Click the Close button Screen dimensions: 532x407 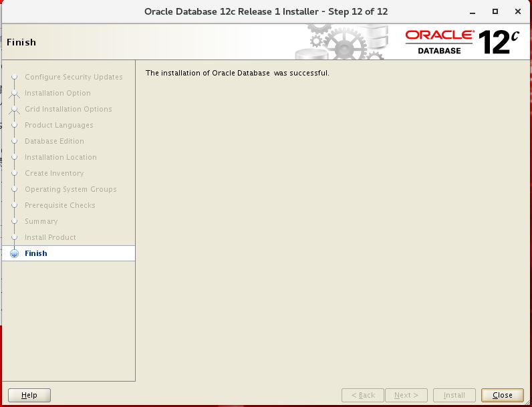(502, 395)
